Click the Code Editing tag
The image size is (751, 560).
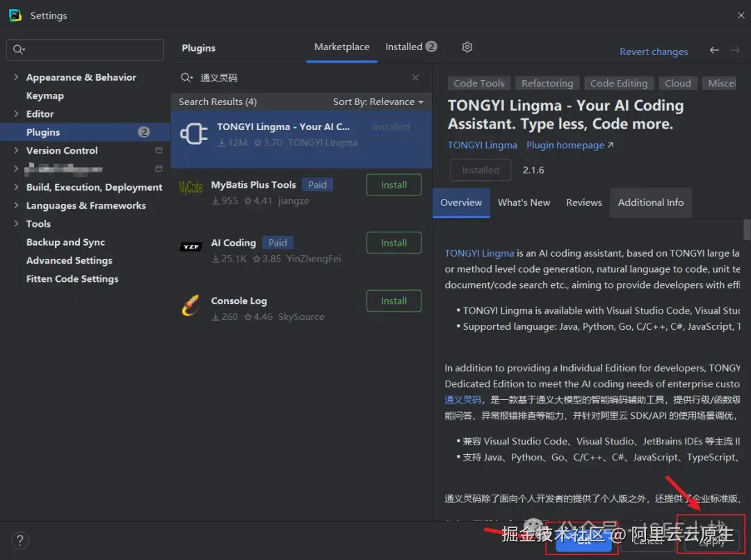click(619, 83)
